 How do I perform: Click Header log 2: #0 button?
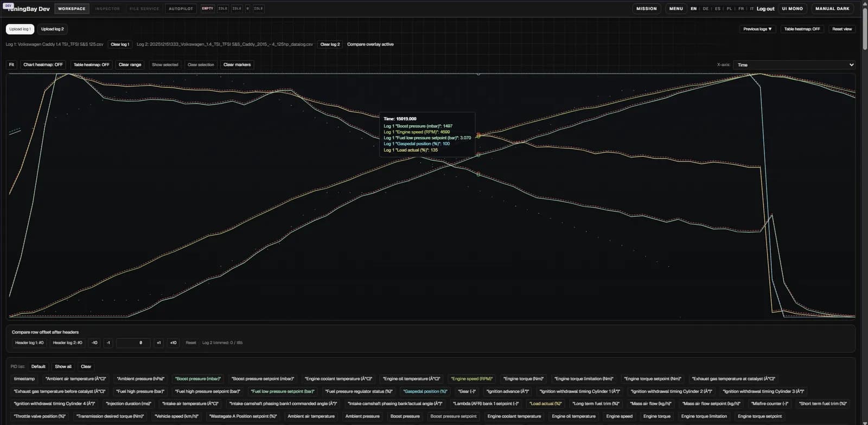pos(67,343)
